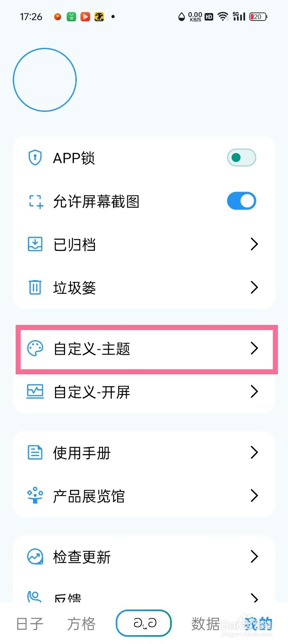
Task: Tap the trash can icon for 垃圾篓
Action: click(x=35, y=287)
